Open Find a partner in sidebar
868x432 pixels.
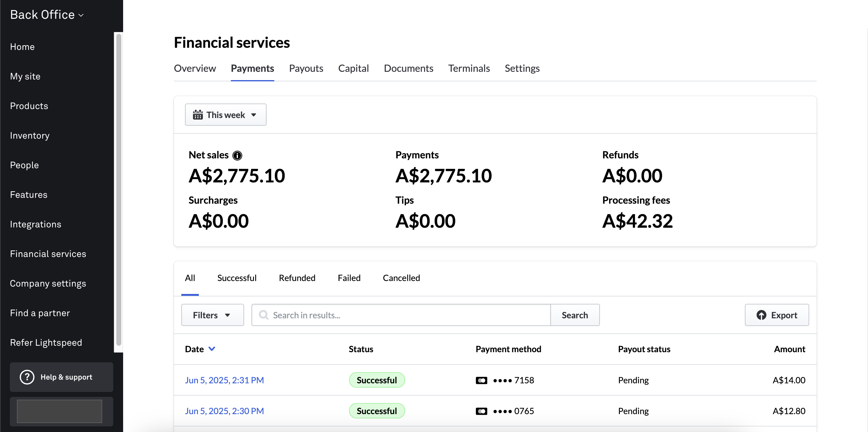point(40,313)
